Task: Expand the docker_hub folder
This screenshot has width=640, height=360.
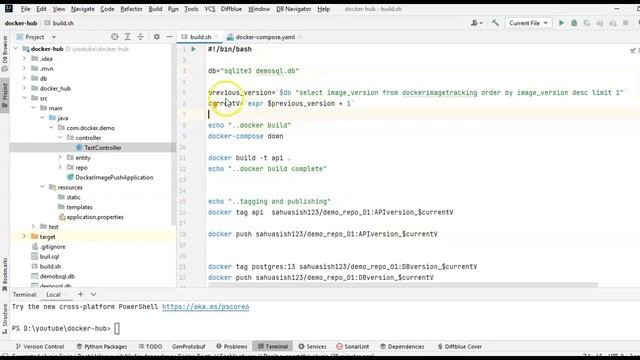Action: point(24,88)
